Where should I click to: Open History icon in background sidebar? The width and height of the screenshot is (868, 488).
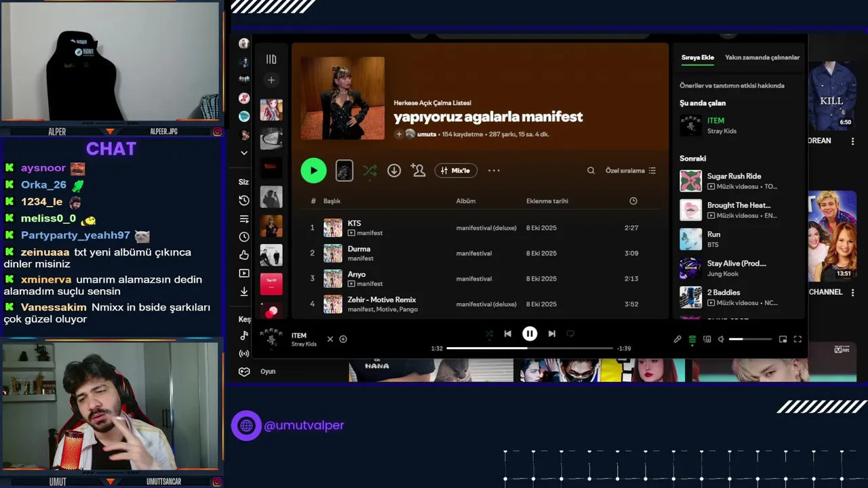(x=244, y=201)
